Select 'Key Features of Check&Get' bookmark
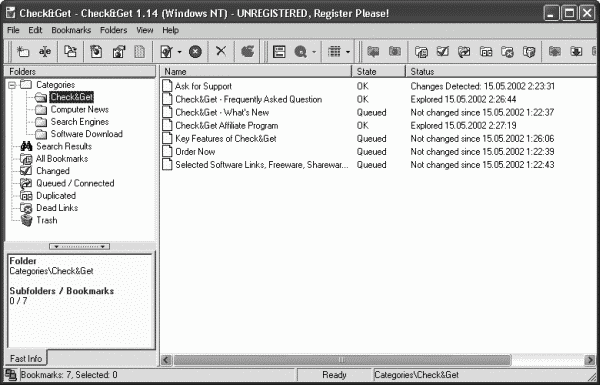The image size is (600, 385). pyautogui.click(x=226, y=138)
